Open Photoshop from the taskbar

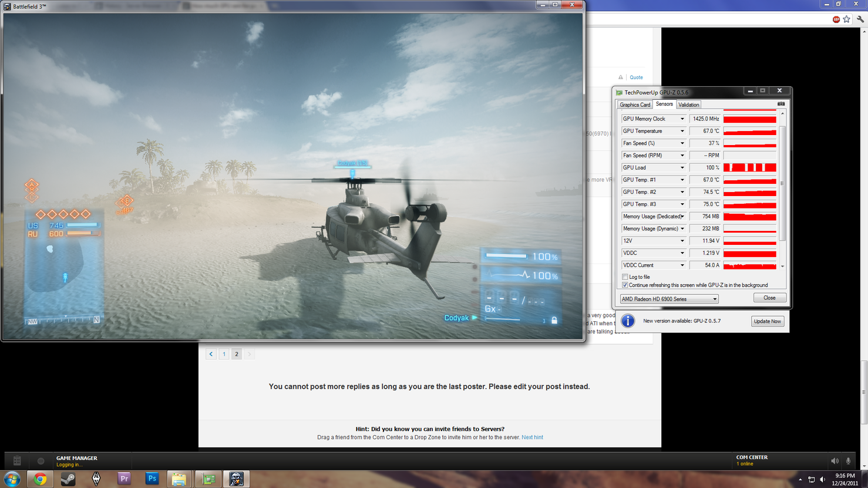pyautogui.click(x=152, y=479)
